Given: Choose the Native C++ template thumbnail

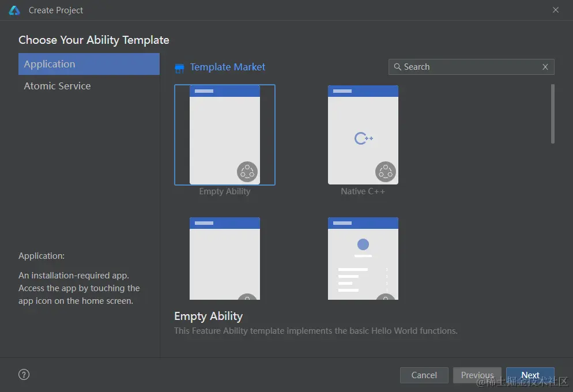Looking at the screenshot, I should point(363,135).
